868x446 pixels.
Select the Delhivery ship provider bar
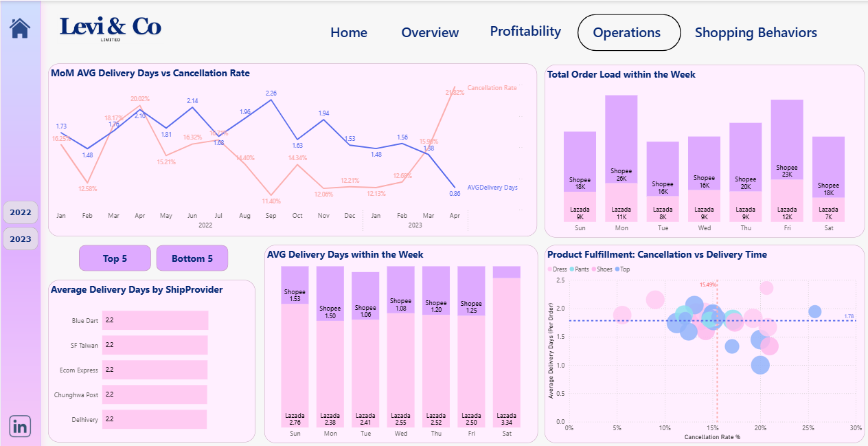(x=155, y=419)
